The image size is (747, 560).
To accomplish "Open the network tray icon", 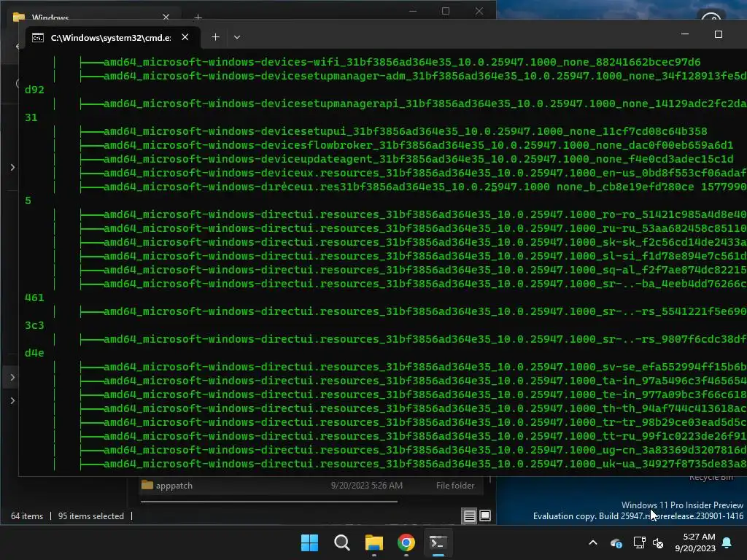I will [639, 542].
